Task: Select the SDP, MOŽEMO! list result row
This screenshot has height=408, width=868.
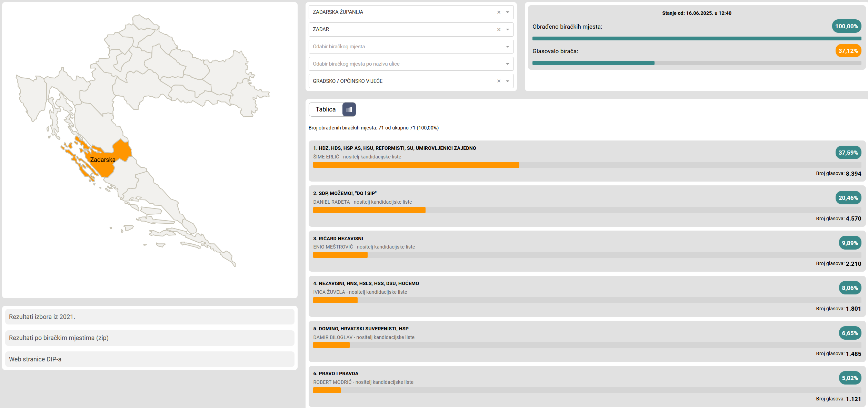Action: point(587,206)
